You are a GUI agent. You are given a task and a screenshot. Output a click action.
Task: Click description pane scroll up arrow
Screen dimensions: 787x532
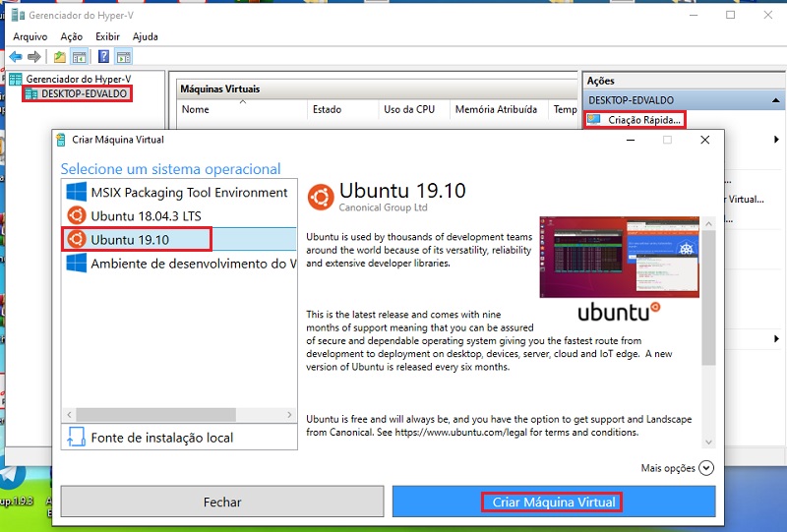[x=708, y=223]
